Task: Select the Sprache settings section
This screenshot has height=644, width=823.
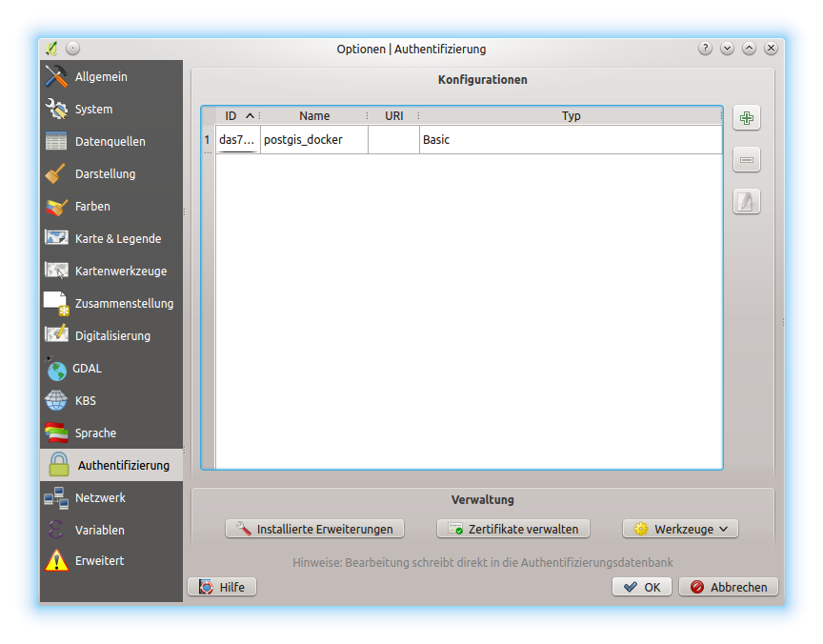Action: [95, 433]
